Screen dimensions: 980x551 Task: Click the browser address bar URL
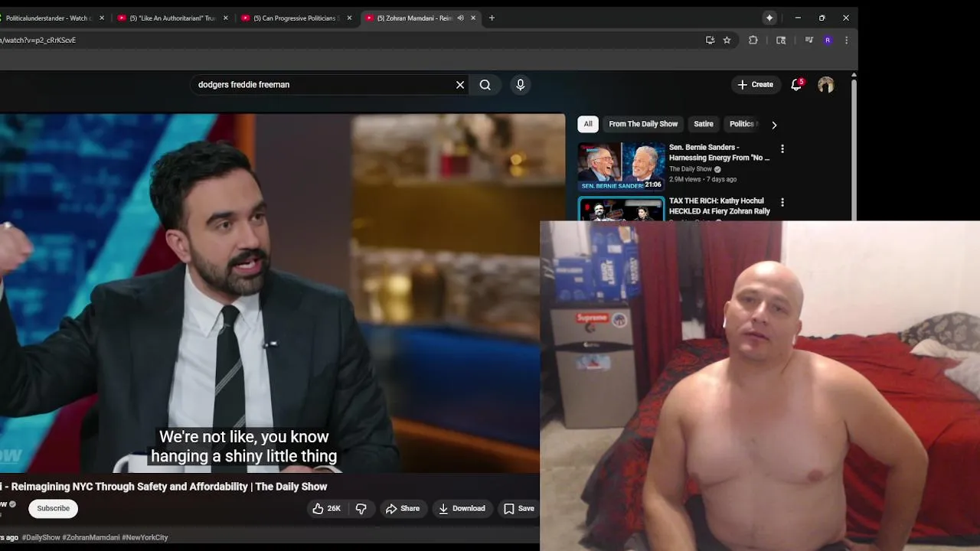click(x=38, y=41)
